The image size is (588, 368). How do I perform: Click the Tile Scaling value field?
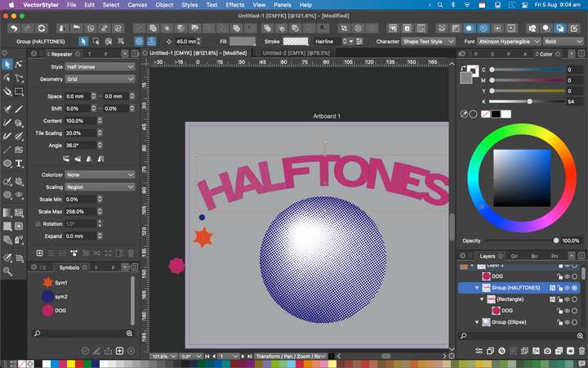point(79,132)
